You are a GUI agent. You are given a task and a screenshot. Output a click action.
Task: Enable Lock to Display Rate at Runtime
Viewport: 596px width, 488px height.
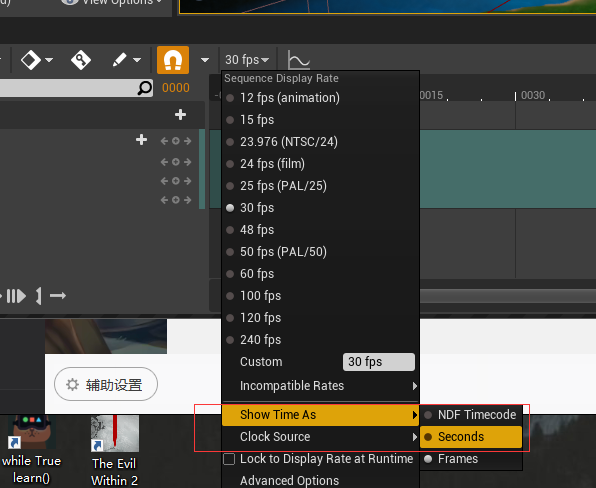(229, 459)
